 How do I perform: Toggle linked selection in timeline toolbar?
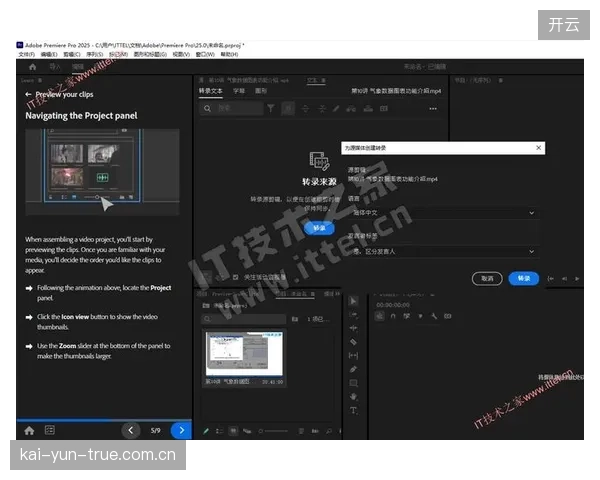406,316
